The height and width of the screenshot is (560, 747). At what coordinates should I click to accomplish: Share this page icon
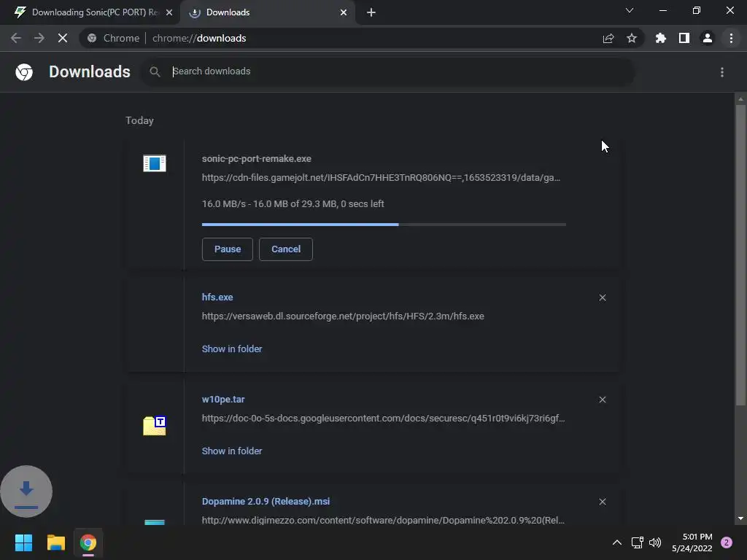pyautogui.click(x=608, y=38)
